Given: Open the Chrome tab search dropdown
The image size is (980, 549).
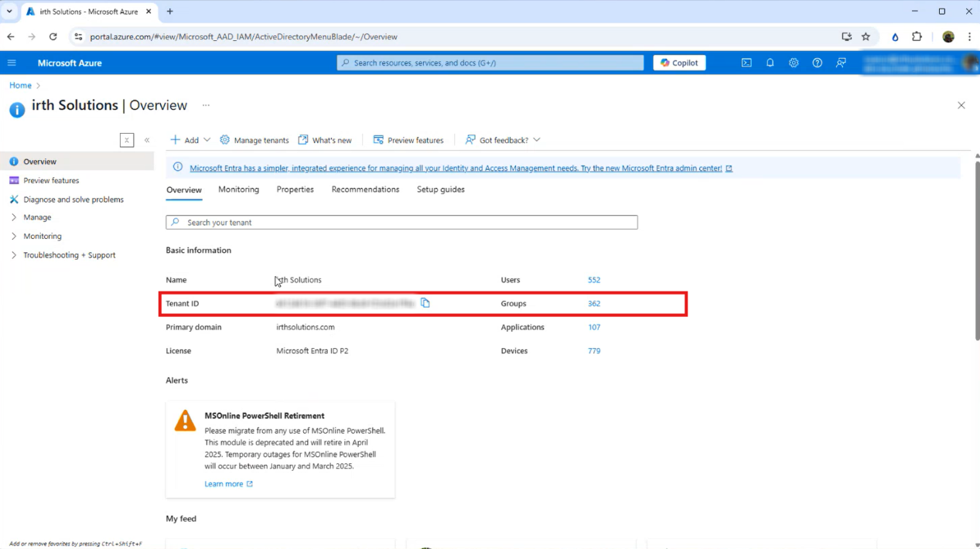Looking at the screenshot, I should pos(9,12).
